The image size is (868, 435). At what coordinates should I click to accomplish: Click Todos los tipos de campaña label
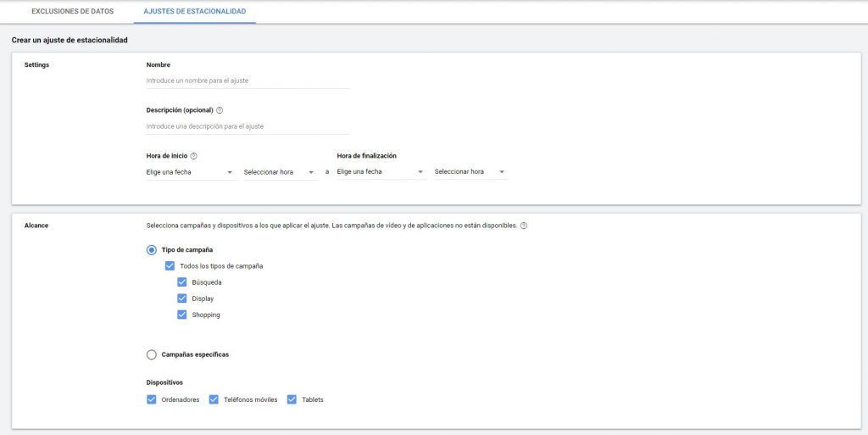click(x=221, y=266)
